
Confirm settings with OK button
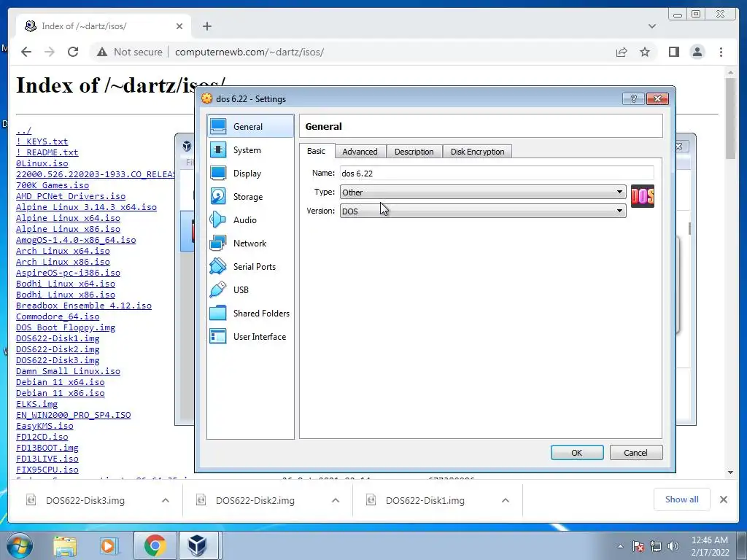point(577,453)
